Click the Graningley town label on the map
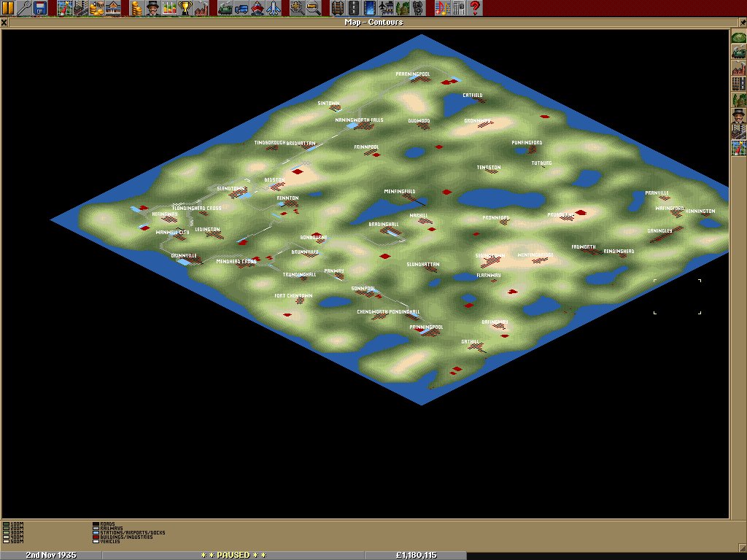 tap(659, 231)
